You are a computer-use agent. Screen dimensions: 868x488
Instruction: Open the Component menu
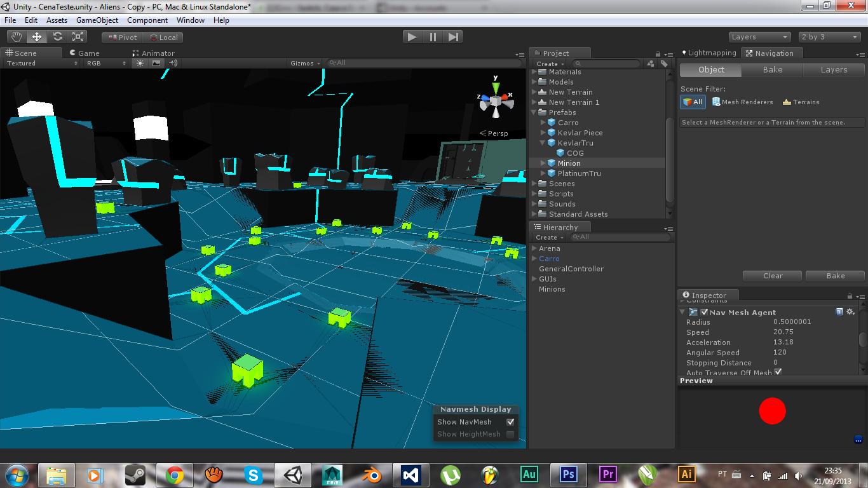click(147, 20)
